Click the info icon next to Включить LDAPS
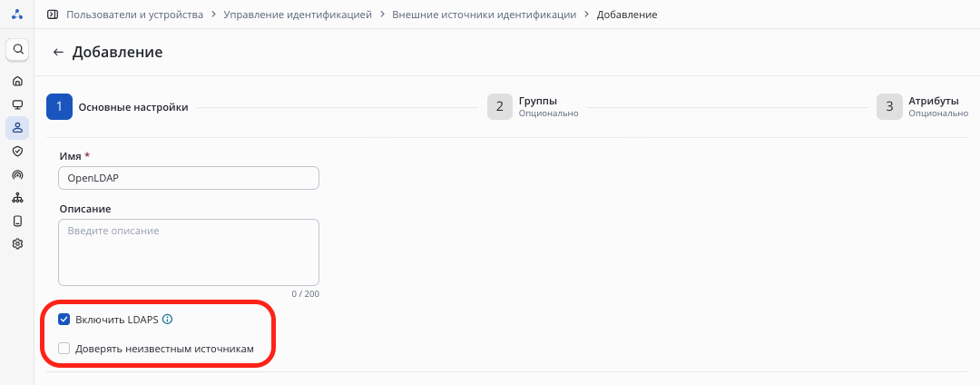Image resolution: width=980 pixels, height=385 pixels. pos(167,320)
